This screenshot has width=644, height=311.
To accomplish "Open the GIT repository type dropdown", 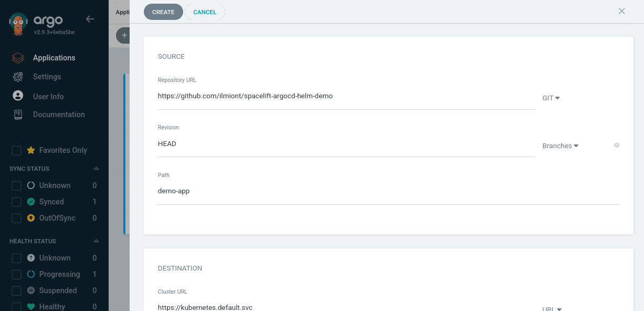I will pyautogui.click(x=551, y=98).
